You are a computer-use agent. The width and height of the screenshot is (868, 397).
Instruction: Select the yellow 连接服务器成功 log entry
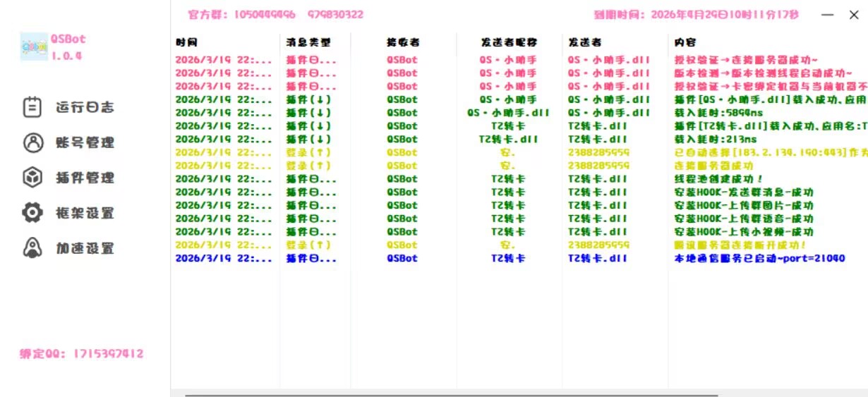coord(519,166)
